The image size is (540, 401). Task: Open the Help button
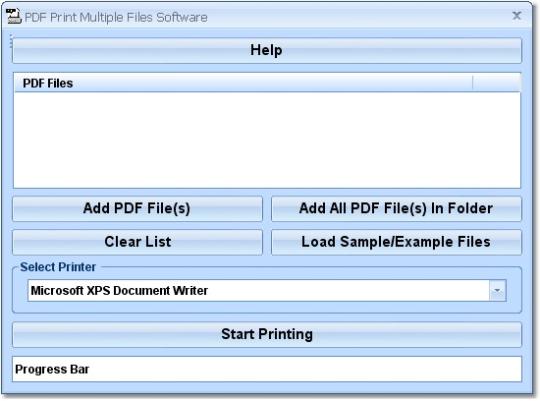267,50
